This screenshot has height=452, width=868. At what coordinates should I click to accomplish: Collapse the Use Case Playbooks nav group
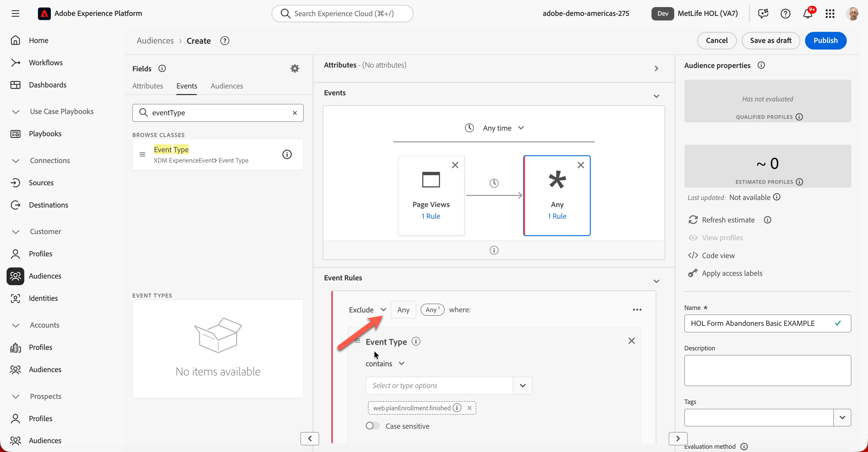click(x=15, y=111)
